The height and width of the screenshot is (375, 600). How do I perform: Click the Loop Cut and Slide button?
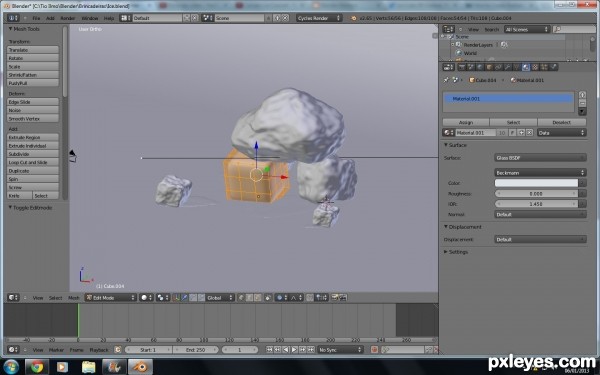33,162
